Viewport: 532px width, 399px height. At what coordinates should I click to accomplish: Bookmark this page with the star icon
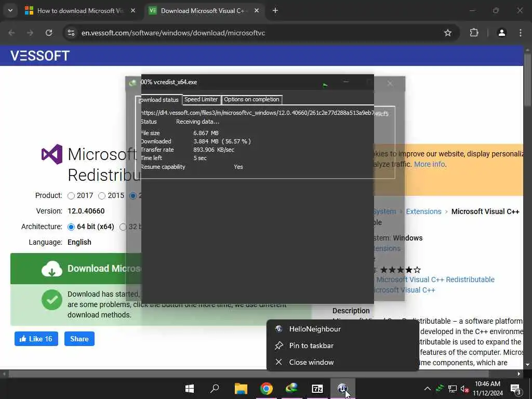(447, 33)
